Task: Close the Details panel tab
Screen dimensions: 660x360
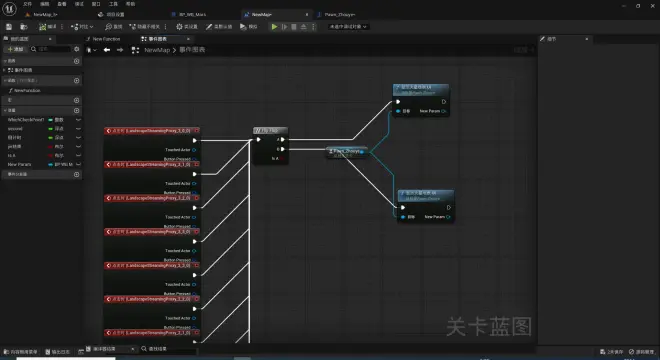Action: pos(587,39)
